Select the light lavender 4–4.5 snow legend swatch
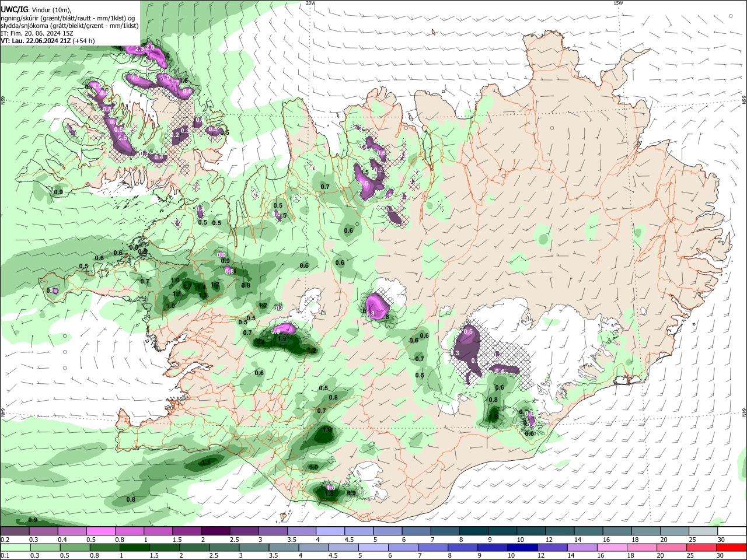The height and width of the screenshot is (560, 747). [330, 531]
